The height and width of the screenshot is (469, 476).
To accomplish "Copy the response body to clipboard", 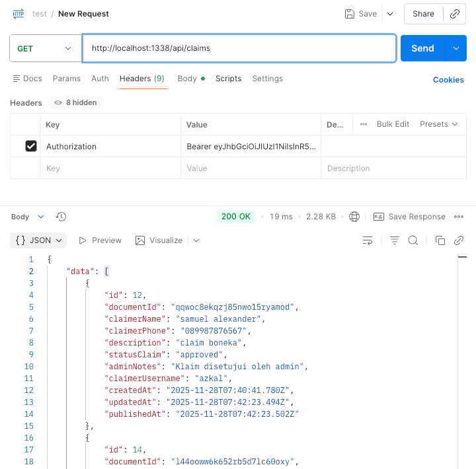I will [x=440, y=240].
